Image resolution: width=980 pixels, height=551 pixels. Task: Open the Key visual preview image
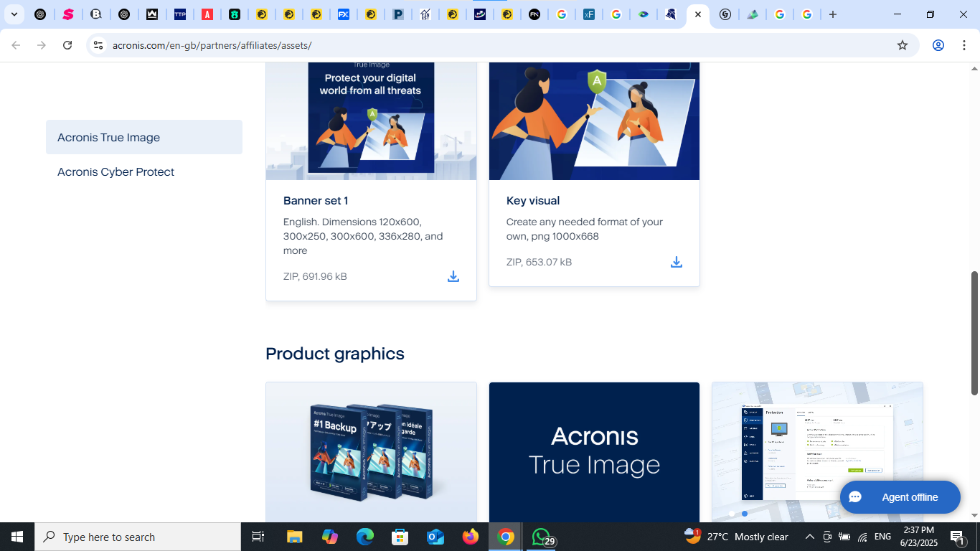point(594,121)
